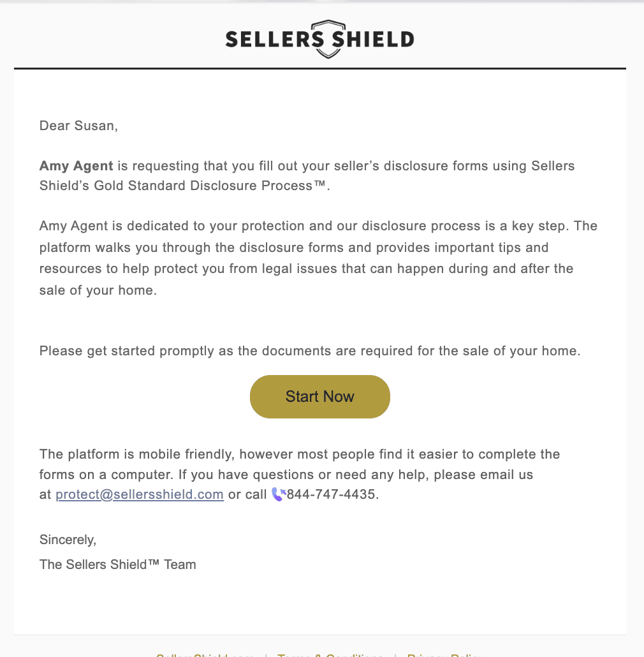Click the paragraph starting Amy Agent is dedicated
The image size is (644, 657).
[x=318, y=258]
